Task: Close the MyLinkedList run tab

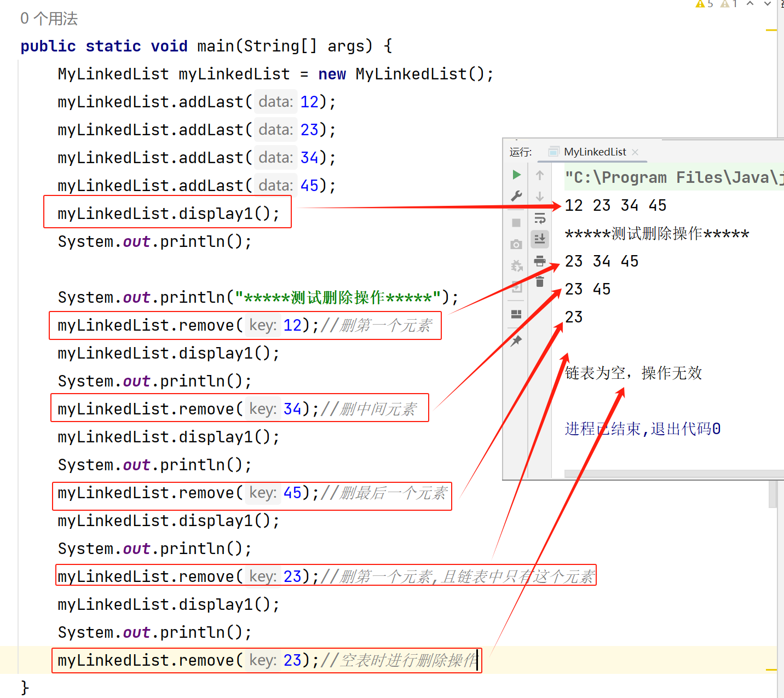Action: [635, 152]
